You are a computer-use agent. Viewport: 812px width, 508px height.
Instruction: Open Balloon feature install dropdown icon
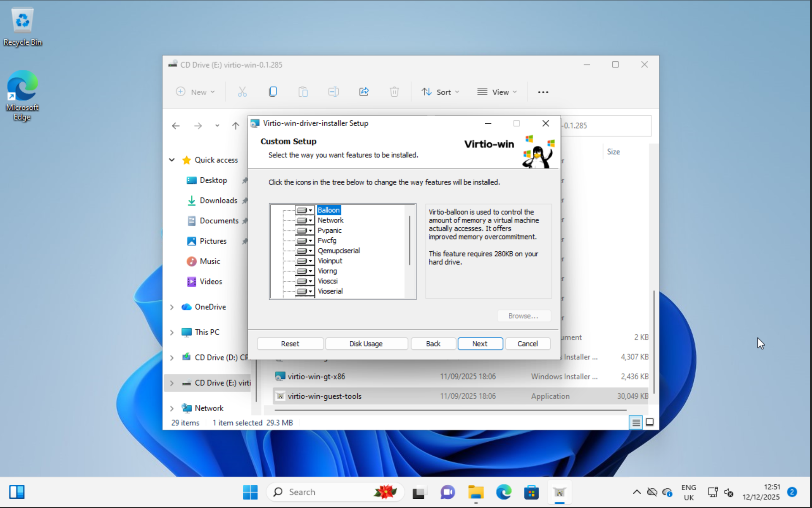tap(304, 210)
